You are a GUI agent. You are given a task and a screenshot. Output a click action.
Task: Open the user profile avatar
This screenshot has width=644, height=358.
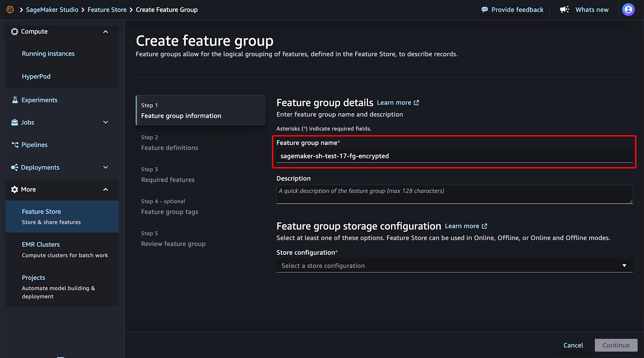(x=628, y=10)
